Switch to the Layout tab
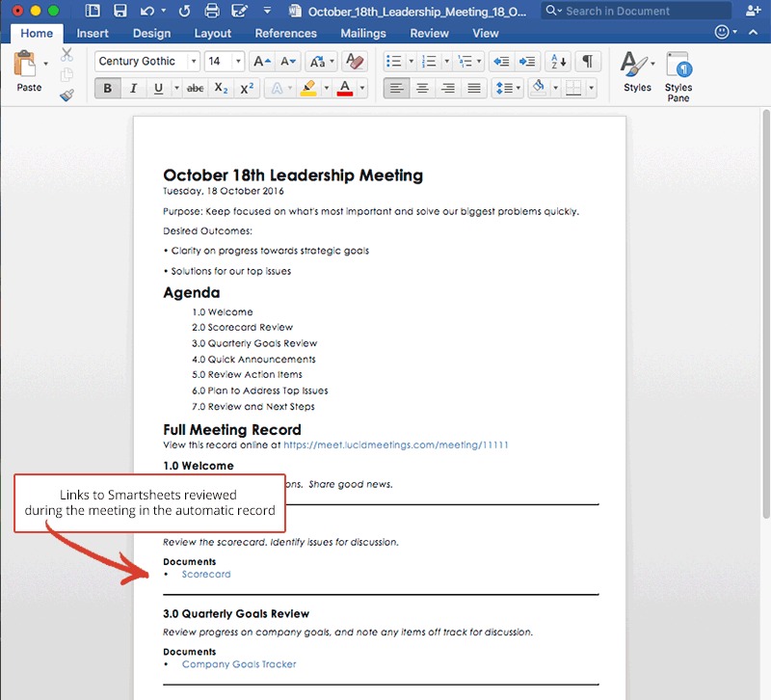This screenshot has height=700, width=771. pyautogui.click(x=212, y=33)
